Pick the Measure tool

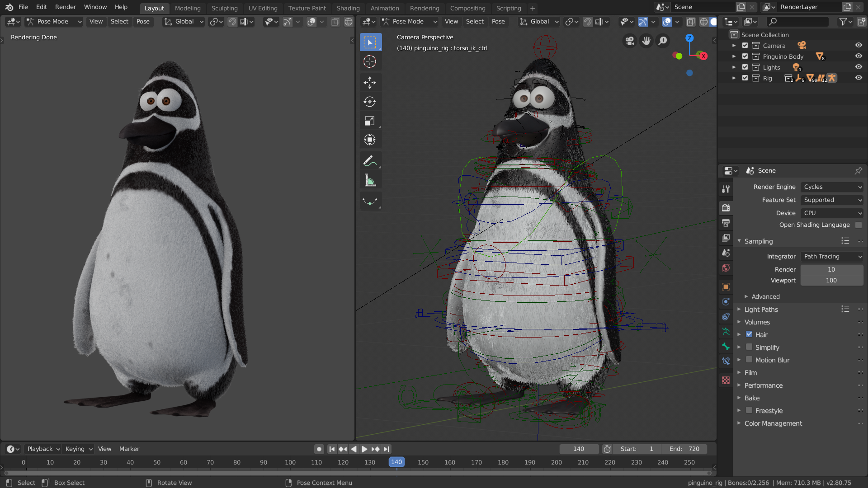(x=370, y=181)
